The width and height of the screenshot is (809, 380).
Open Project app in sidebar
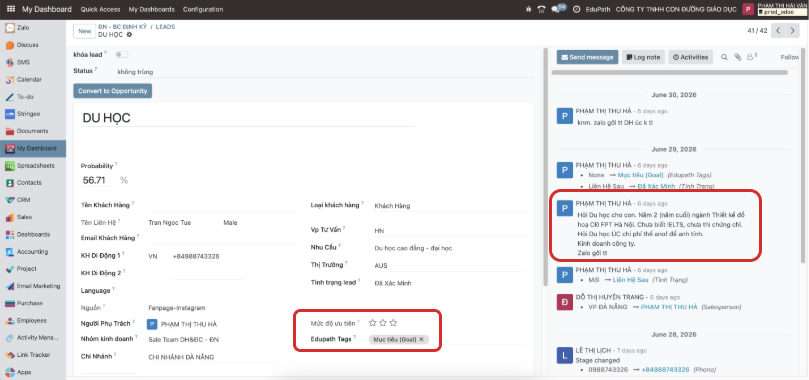[33, 269]
